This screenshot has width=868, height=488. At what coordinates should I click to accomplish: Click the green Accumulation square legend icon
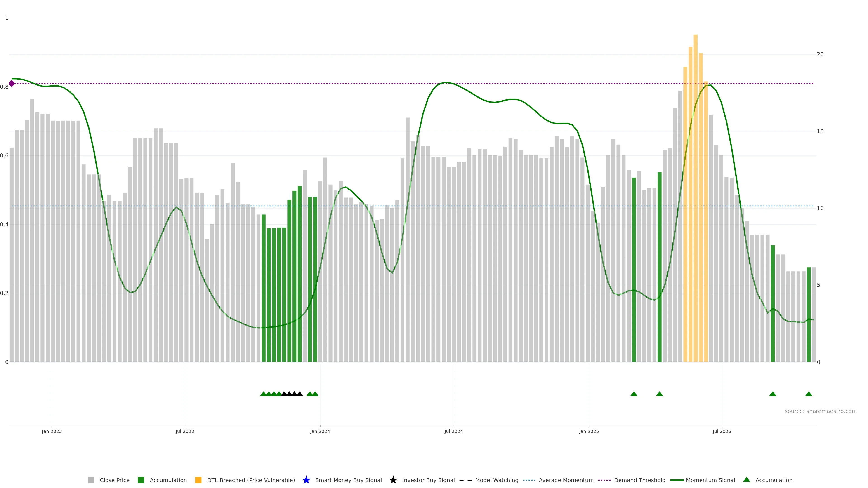click(x=141, y=480)
